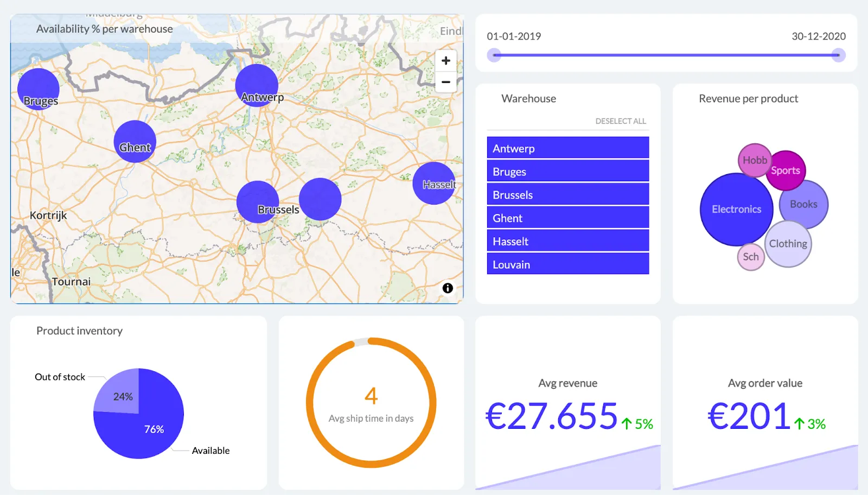The height and width of the screenshot is (495, 868).
Task: Grab the start date slider handle
Action: pos(494,55)
